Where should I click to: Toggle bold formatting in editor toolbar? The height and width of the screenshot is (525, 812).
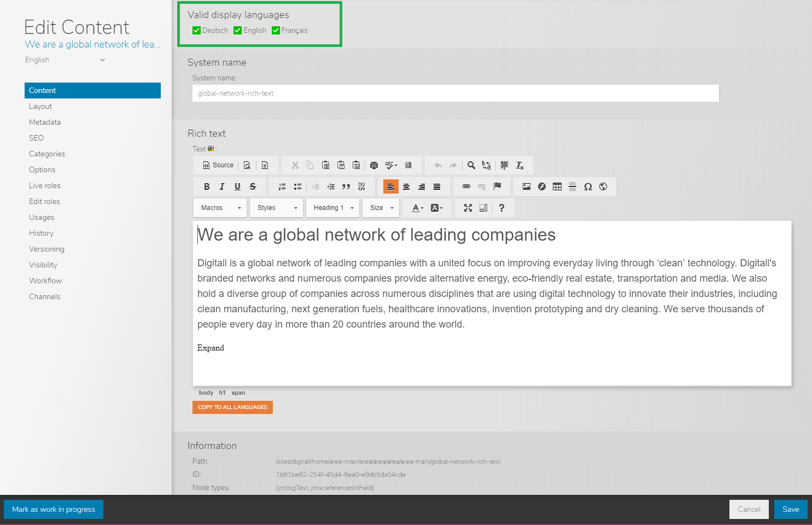coord(207,186)
